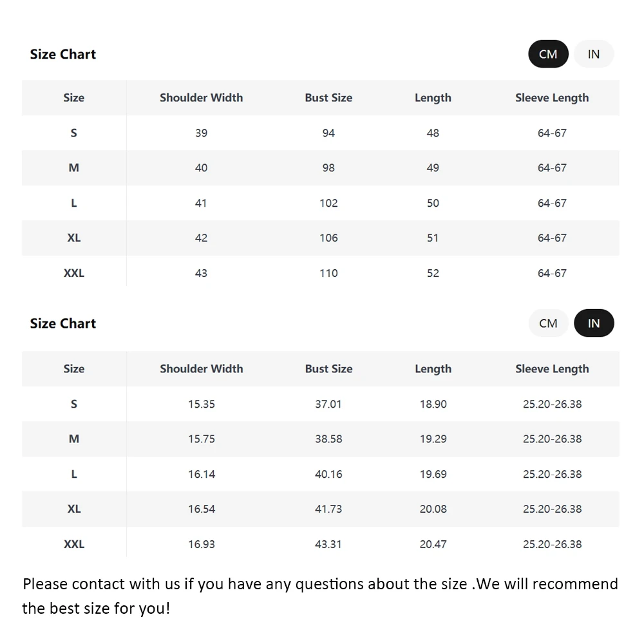
Task: Select the bust value 40.16 cell
Action: 328,474
